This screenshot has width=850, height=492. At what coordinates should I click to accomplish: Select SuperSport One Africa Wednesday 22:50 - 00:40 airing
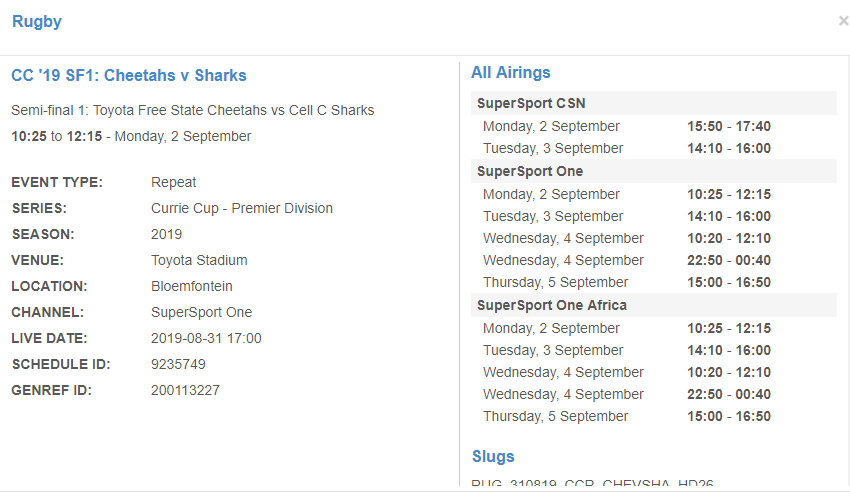[x=728, y=394]
